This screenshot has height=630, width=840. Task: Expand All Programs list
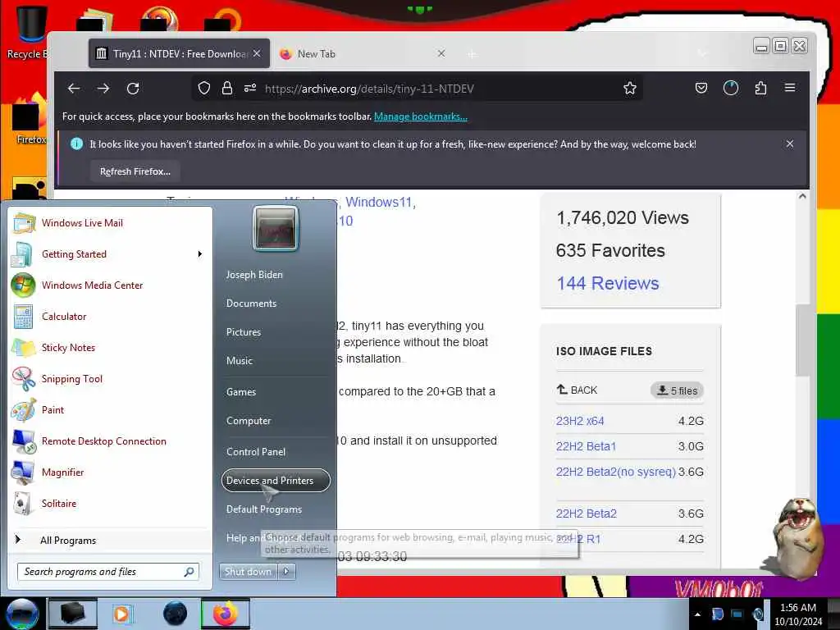[111, 540]
